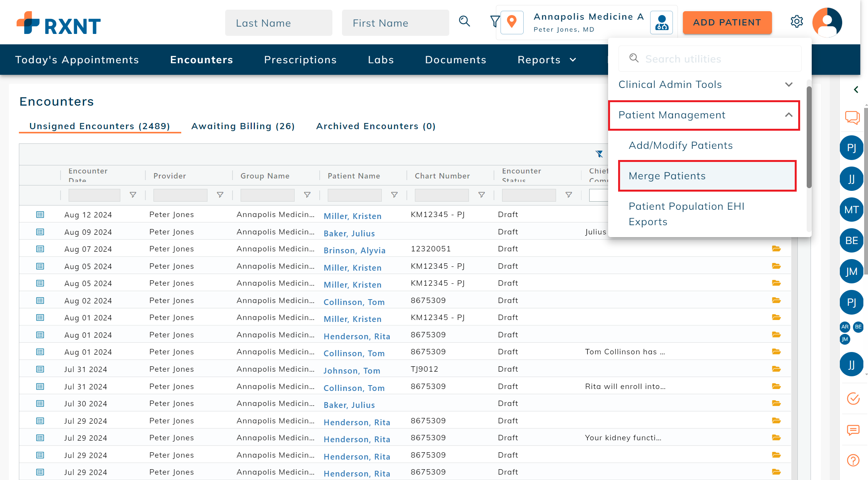868x480 pixels.
Task: Open patient search with the magnifier icon
Action: tap(465, 22)
